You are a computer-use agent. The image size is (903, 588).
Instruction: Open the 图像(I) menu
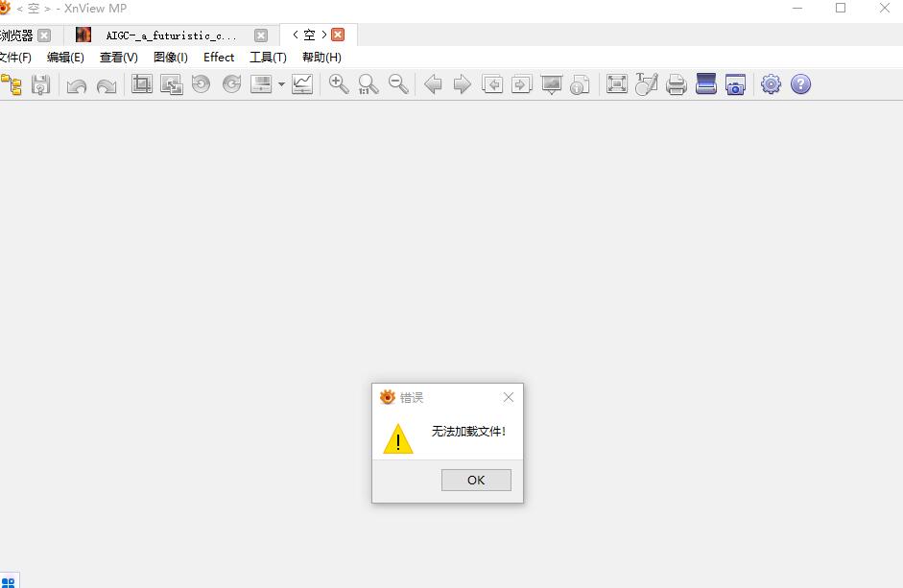click(171, 57)
